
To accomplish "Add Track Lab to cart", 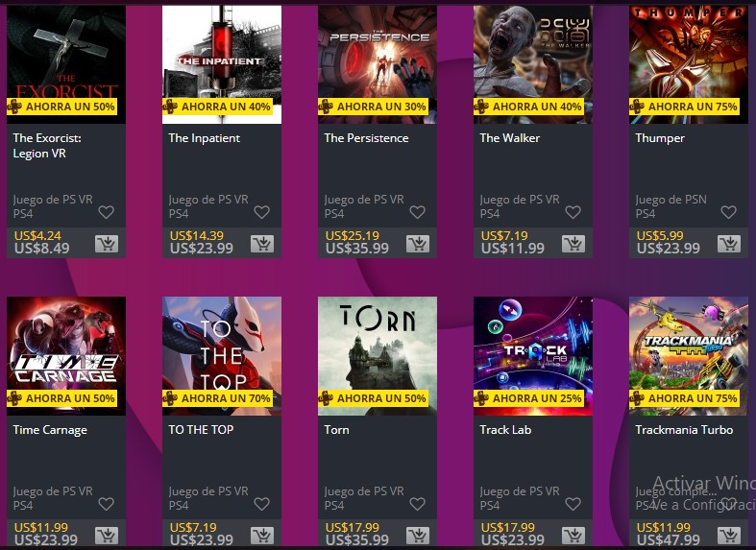I will point(573,535).
